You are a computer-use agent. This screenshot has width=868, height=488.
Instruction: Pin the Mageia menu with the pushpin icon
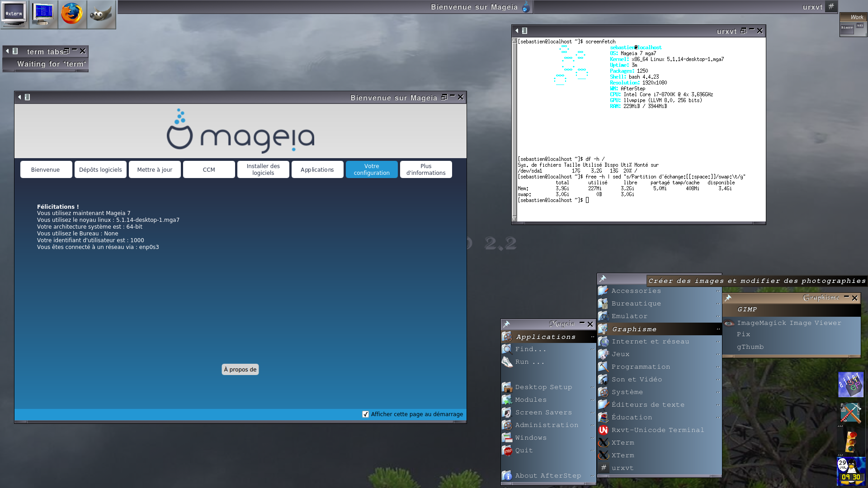[x=507, y=324]
